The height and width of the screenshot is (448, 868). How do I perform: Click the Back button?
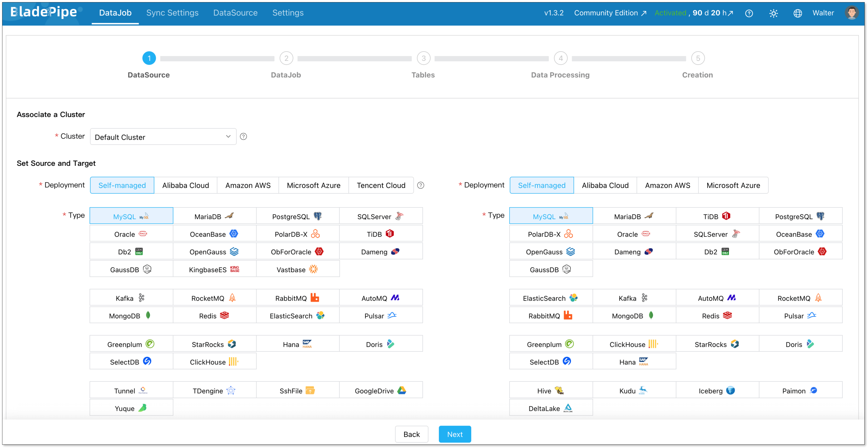tap(411, 434)
